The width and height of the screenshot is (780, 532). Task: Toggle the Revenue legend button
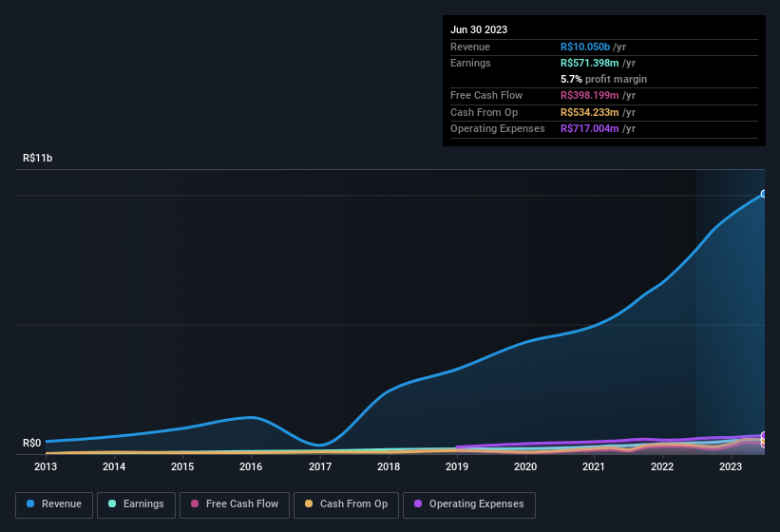pos(54,505)
